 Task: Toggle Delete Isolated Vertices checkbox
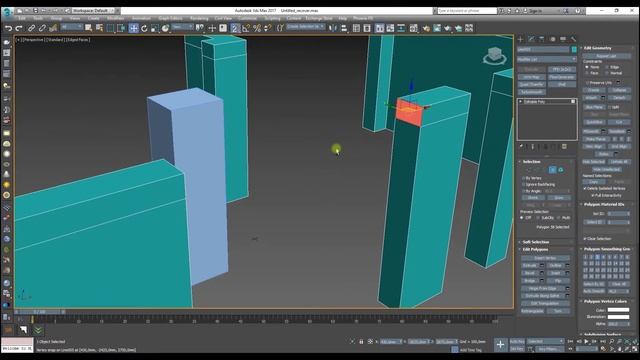coord(585,189)
